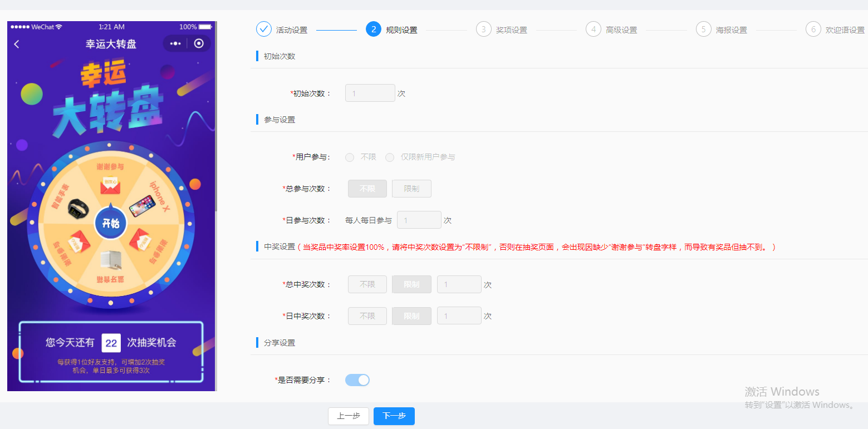Click the 次抽奖机会 text in preview

(152, 343)
